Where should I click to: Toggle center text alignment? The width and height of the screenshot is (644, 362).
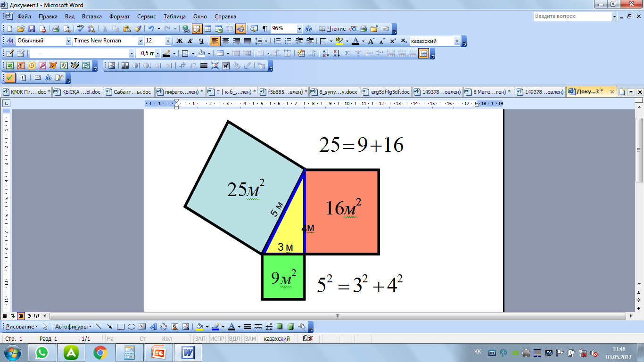tap(226, 41)
